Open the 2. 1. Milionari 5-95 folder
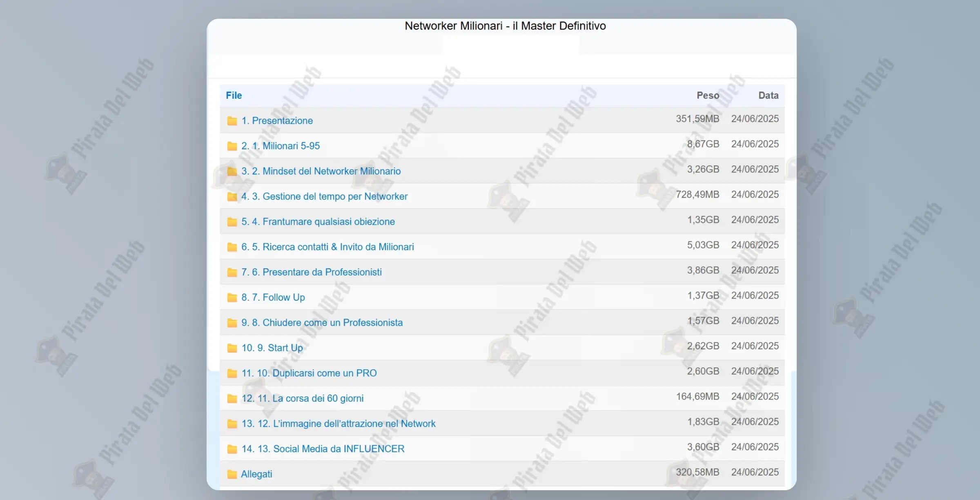980x500 pixels. 281,146
